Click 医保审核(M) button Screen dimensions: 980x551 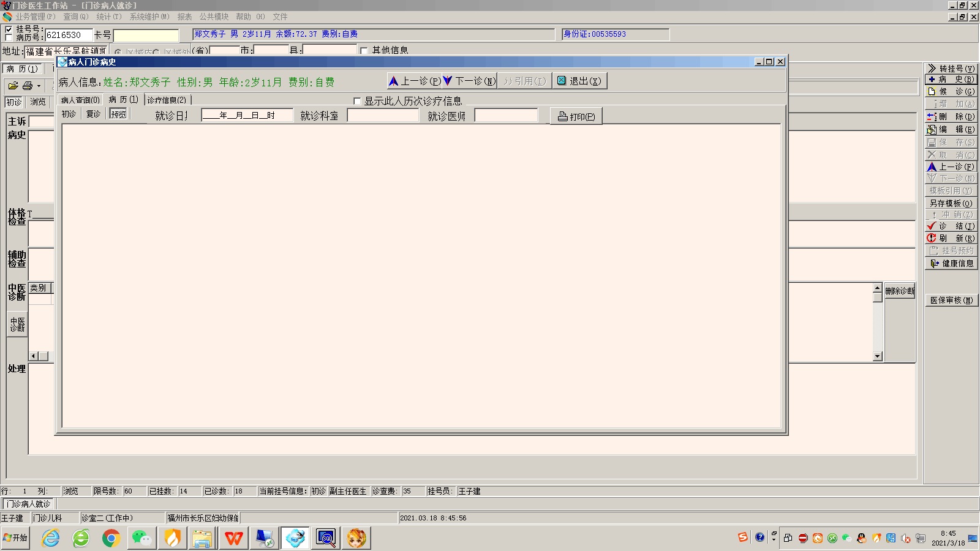[951, 300]
